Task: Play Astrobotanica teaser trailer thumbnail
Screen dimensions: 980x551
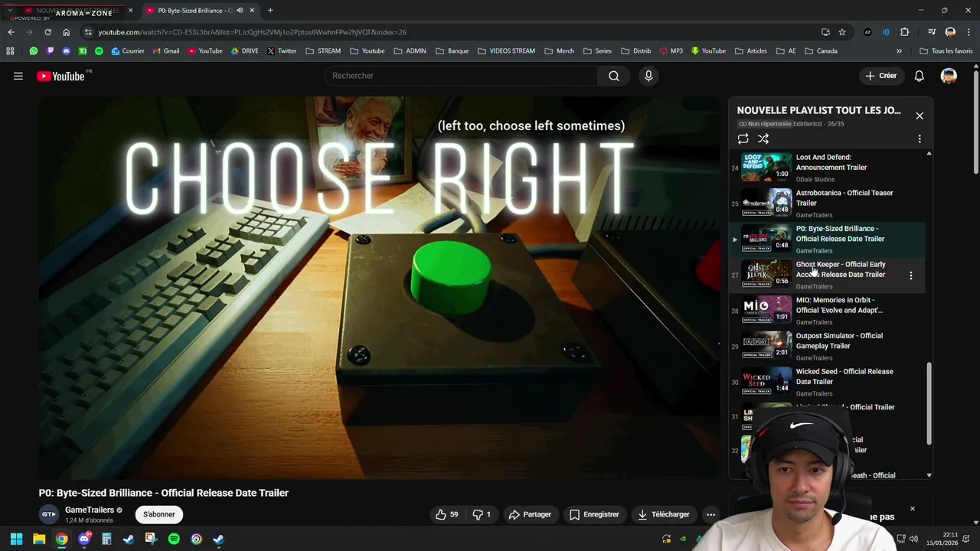Action: [766, 203]
